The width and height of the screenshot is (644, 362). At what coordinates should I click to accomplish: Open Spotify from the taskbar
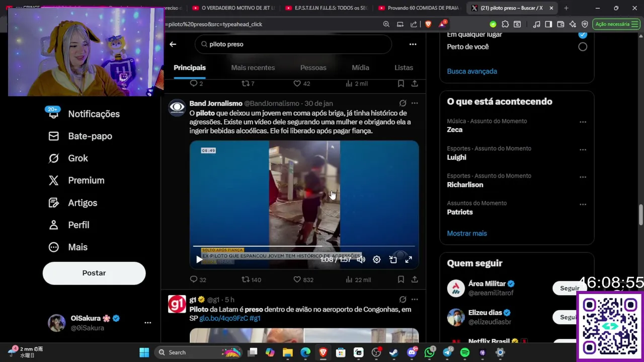(x=465, y=352)
